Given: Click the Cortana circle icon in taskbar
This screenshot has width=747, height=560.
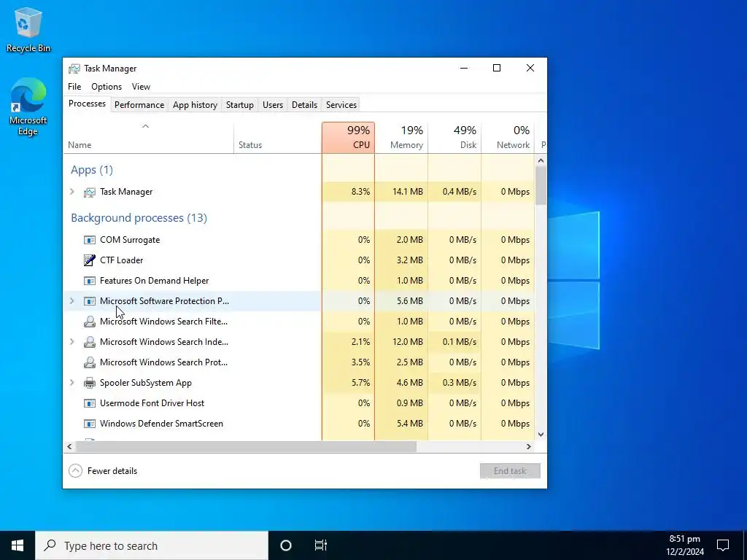Looking at the screenshot, I should 286,545.
